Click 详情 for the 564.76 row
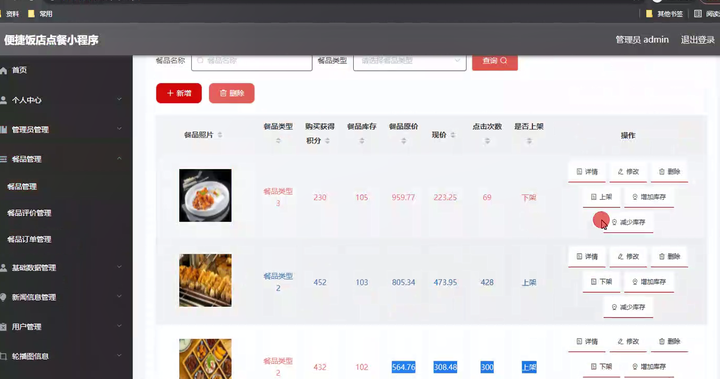Image resolution: width=720 pixels, height=379 pixels. (587, 342)
